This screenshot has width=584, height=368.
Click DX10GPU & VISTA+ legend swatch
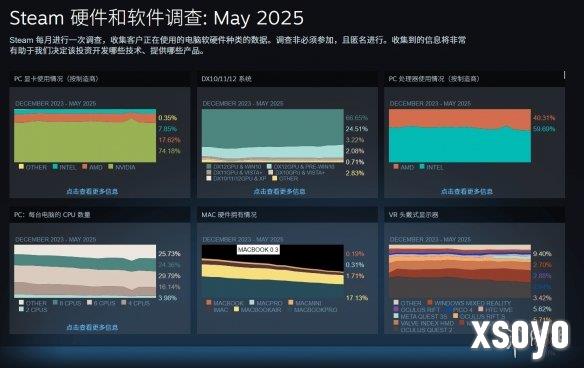[x=270, y=172]
